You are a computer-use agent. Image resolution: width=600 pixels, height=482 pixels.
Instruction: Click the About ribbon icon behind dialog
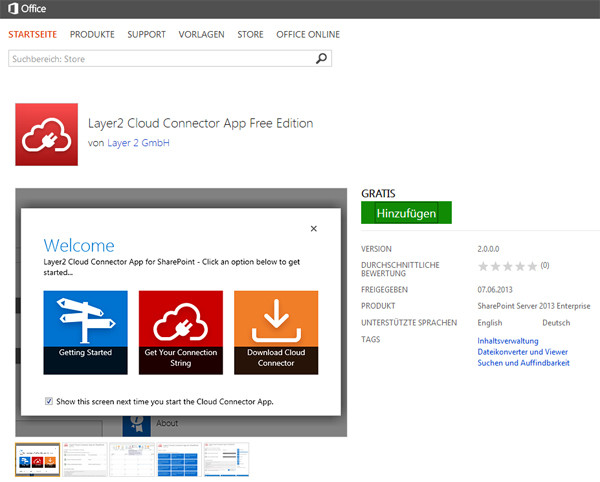(x=137, y=425)
